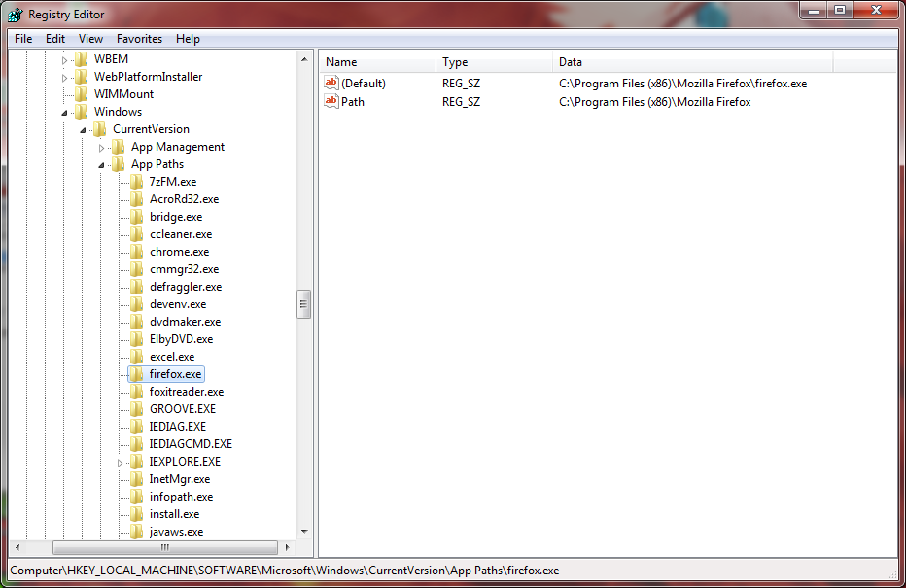Click the dvdmaker.exe folder icon

pos(137,322)
